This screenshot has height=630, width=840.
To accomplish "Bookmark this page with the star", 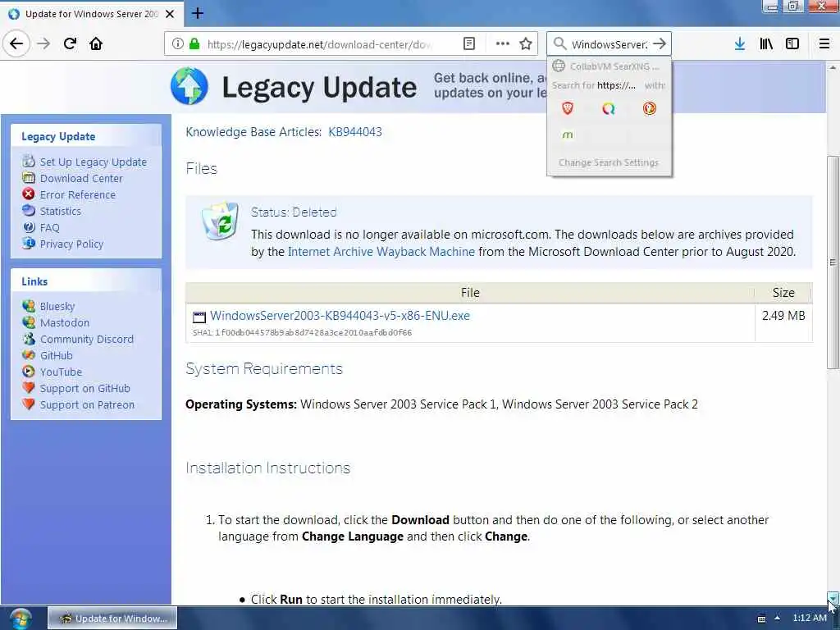I will 526,44.
